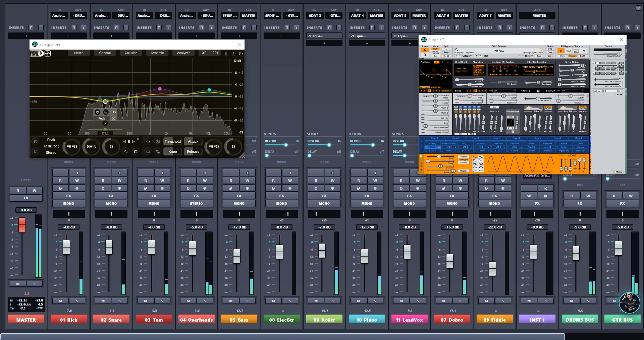The width and height of the screenshot is (644, 340).
Task: Open ZL Equalizer waveform analysis icon
Action: pyautogui.click(x=48, y=53)
